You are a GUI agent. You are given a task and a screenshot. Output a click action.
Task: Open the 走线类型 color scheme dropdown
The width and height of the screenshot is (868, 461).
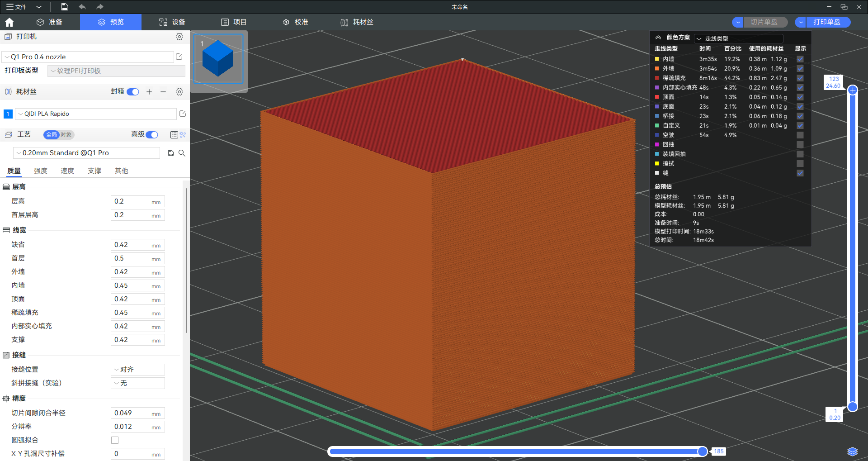738,38
